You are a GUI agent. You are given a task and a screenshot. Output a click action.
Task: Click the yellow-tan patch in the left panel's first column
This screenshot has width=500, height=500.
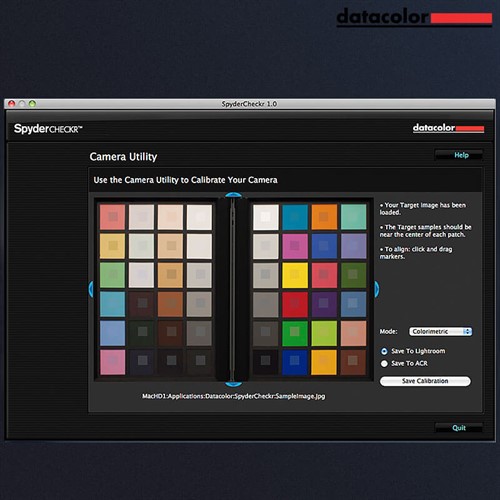113,246
